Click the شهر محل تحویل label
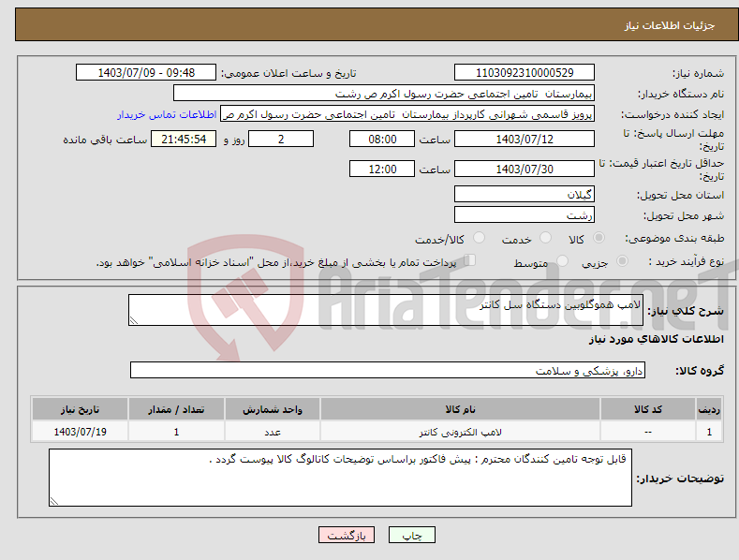The image size is (739, 560). point(684,215)
